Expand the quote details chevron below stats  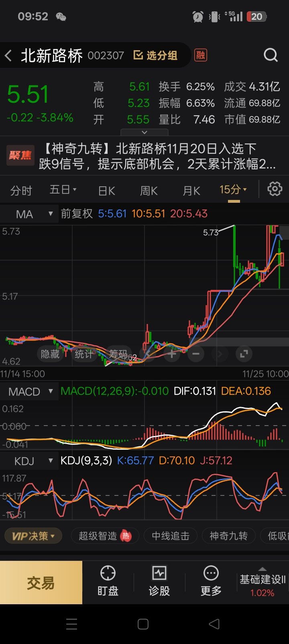[144, 132]
